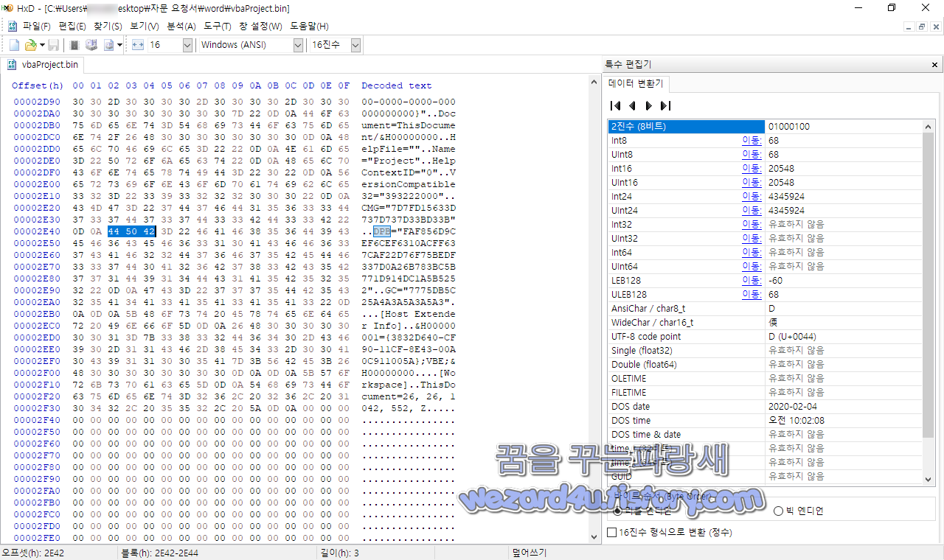Viewport: 944px width, 560px height.
Task: Open a file with the folder icon
Action: pos(30,45)
